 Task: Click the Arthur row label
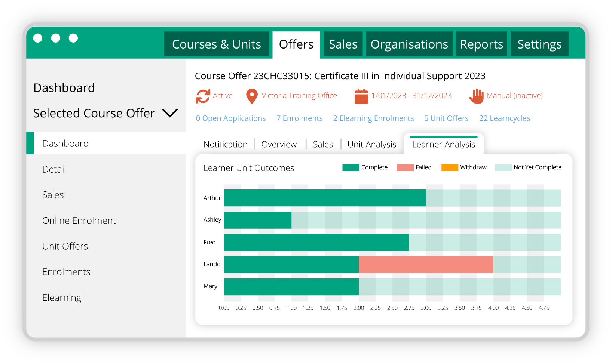(212, 198)
